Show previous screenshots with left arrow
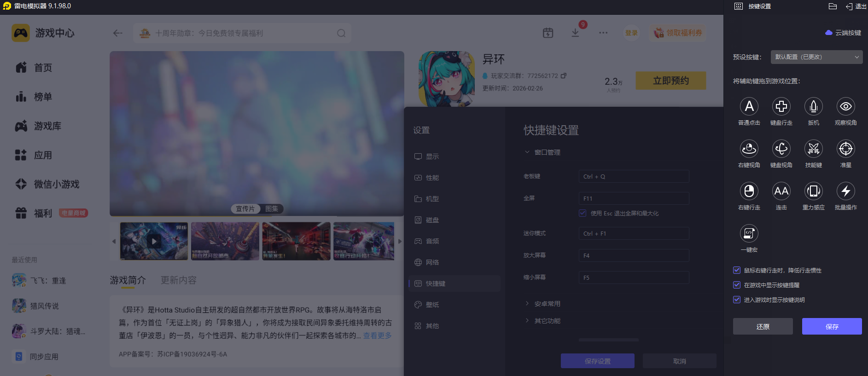 [114, 241]
